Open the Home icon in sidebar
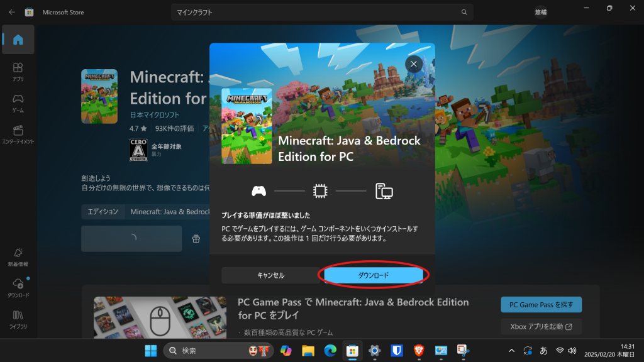 18,40
